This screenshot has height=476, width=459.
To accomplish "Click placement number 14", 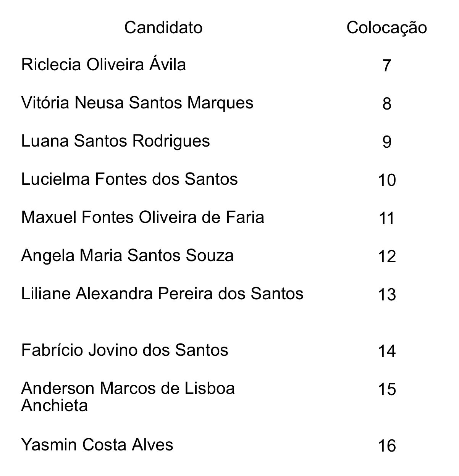I will click(x=386, y=351).
